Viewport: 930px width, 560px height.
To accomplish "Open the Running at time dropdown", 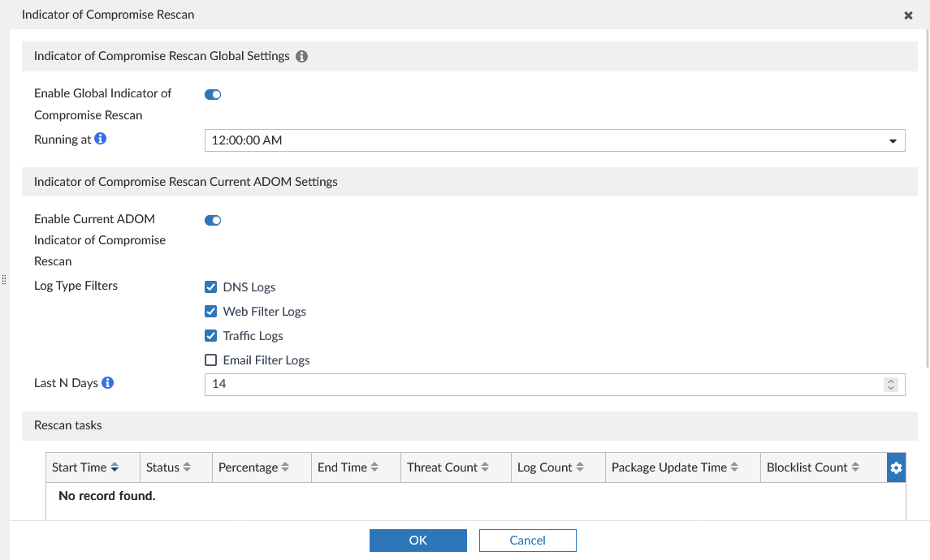I will click(554, 140).
